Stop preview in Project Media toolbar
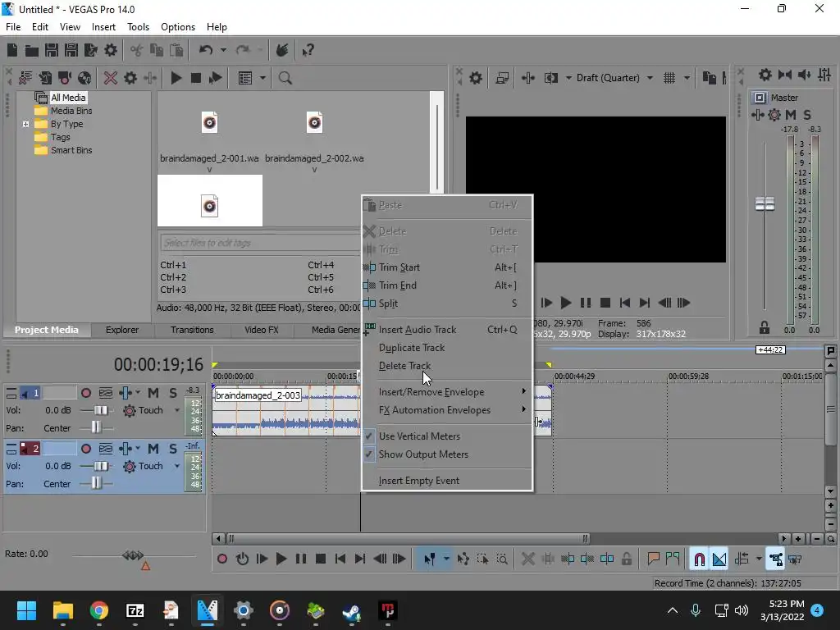This screenshot has width=840, height=630. click(x=195, y=78)
